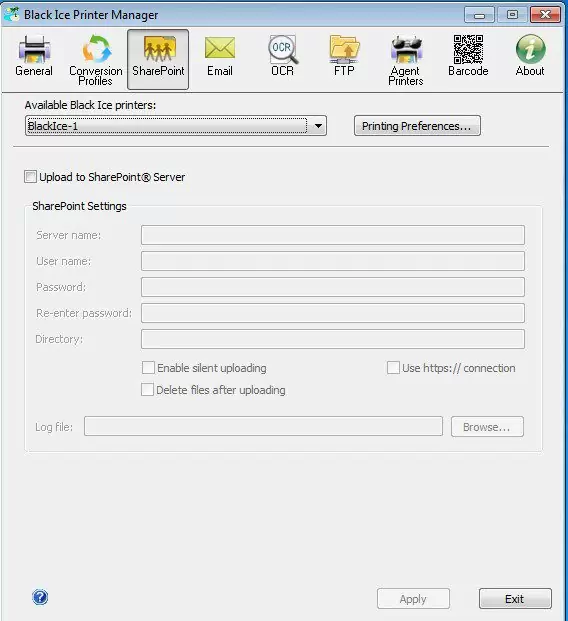
Task: Switch to the Email settings
Action: tap(220, 56)
